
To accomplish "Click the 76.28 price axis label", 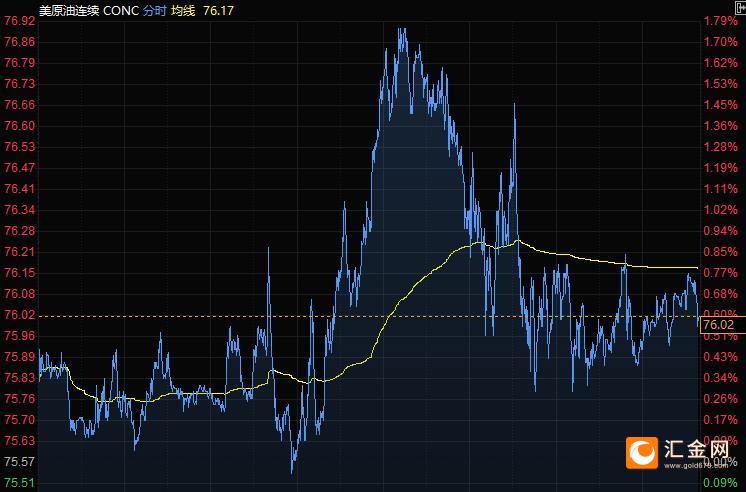I will [20, 231].
